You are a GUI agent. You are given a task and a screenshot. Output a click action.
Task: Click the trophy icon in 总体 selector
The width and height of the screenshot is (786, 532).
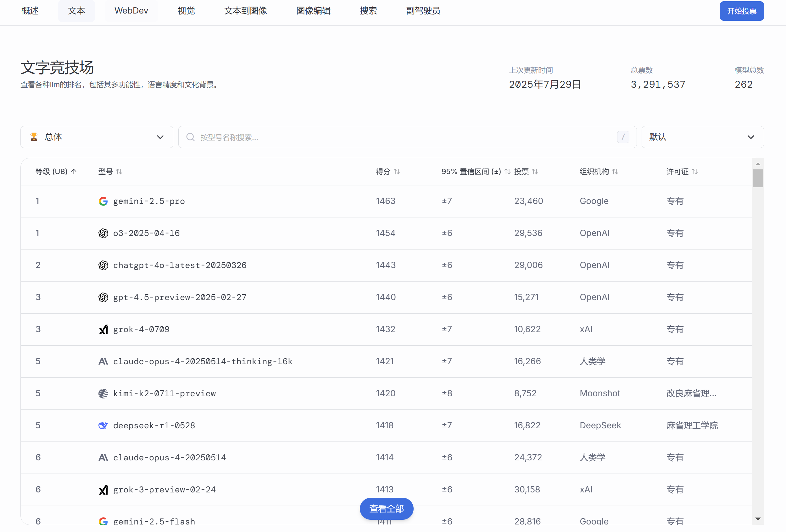click(34, 137)
